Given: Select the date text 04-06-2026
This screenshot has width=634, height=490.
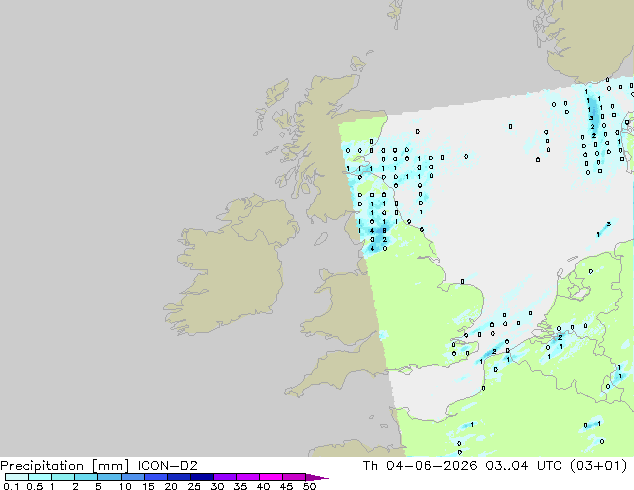Looking at the screenshot, I should point(431,466).
